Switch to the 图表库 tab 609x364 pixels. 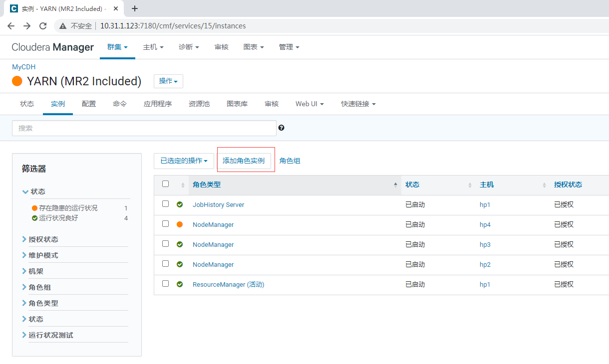(x=237, y=104)
